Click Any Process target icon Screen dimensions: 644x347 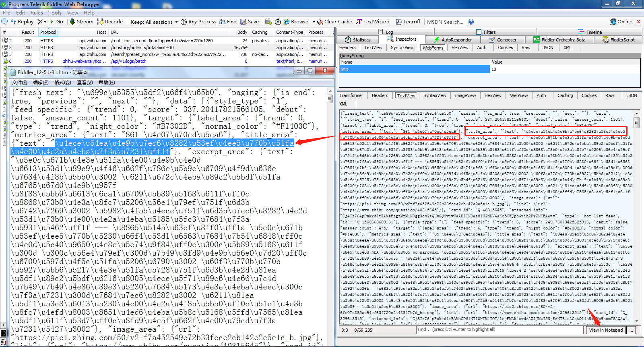click(184, 22)
